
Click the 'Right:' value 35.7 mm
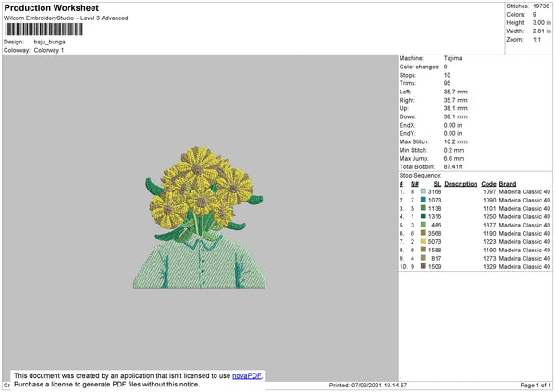tap(455, 100)
